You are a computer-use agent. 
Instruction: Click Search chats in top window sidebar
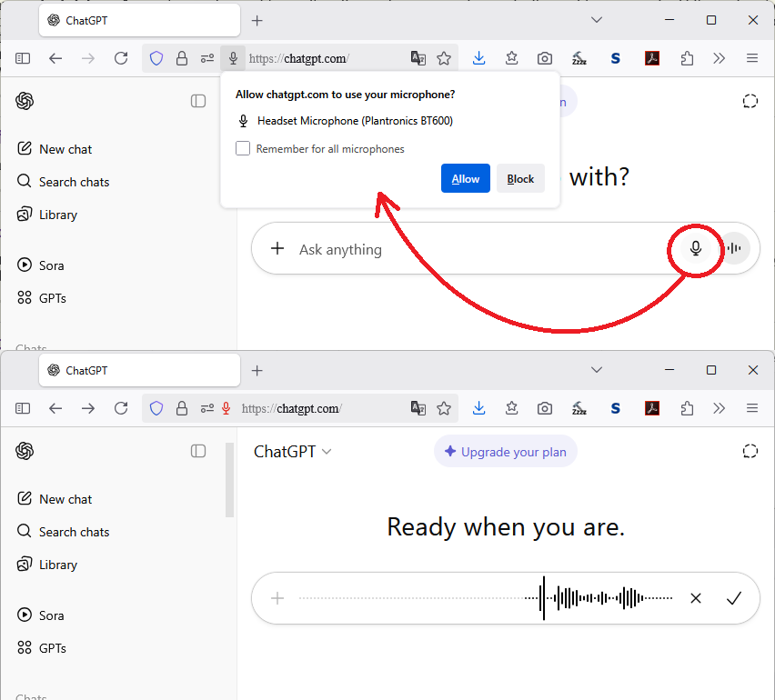pos(63,182)
